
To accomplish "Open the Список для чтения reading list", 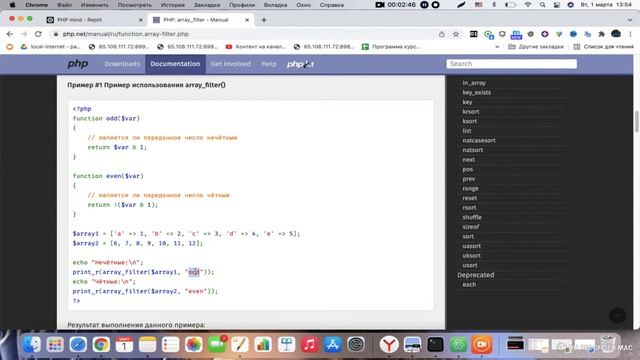I will tap(603, 47).
